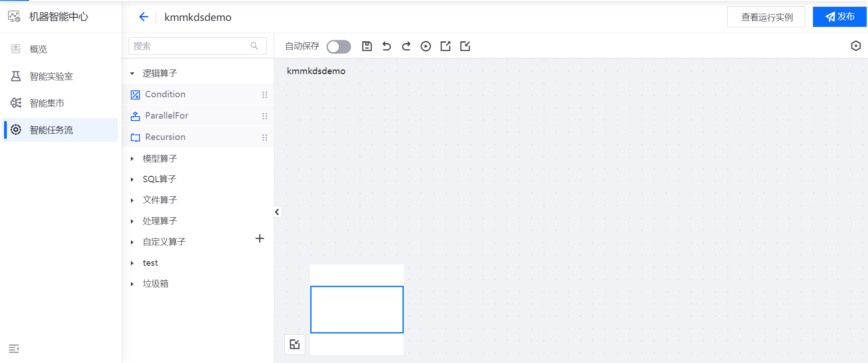Image resolution: width=868 pixels, height=363 pixels.
Task: Click the 智能集市 sidebar icon
Action: [16, 103]
